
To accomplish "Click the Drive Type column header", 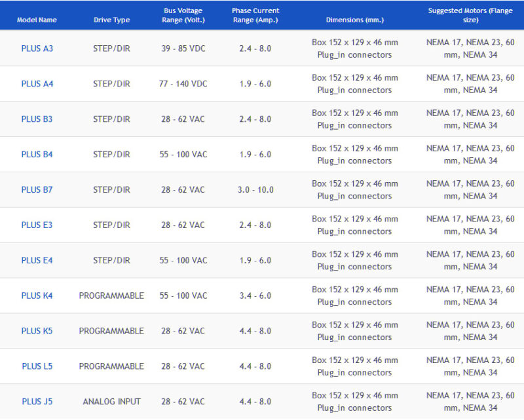I will (111, 20).
